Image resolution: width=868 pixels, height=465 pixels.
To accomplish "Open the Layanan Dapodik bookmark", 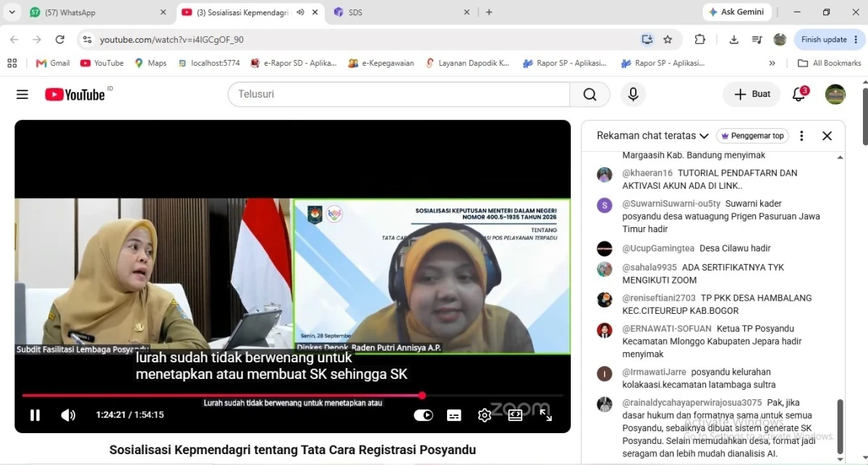I will coord(468,63).
